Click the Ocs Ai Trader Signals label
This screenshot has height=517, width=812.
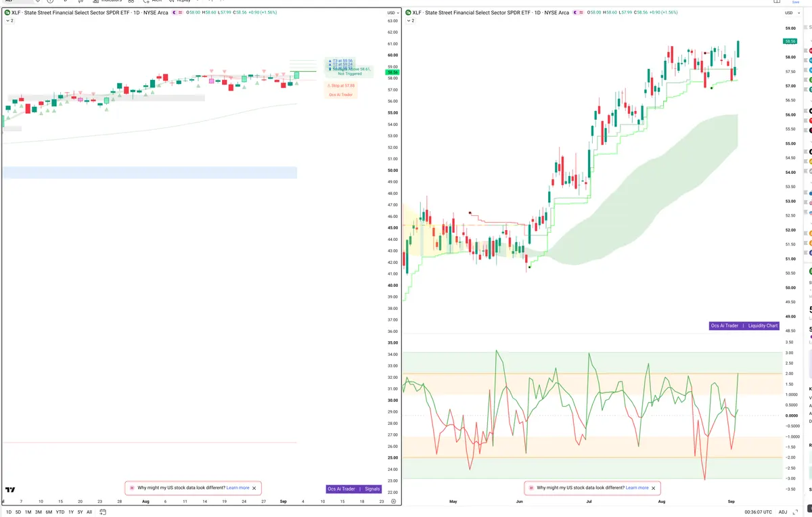(354, 489)
